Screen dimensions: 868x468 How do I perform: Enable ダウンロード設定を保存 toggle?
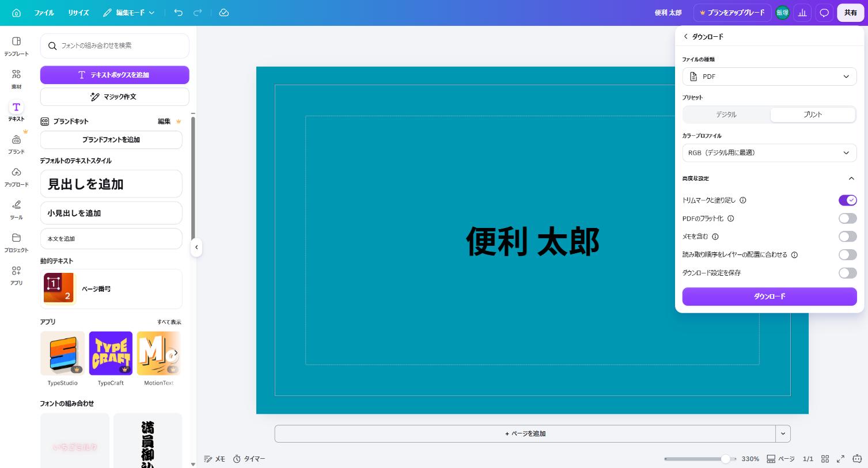[847, 273]
